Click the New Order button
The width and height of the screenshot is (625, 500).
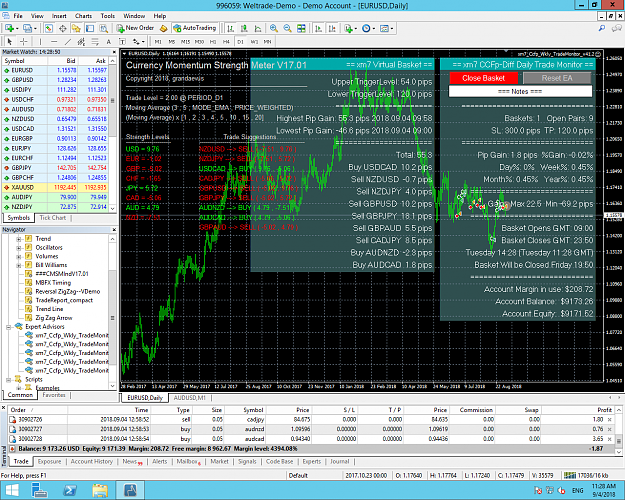click(x=135, y=28)
